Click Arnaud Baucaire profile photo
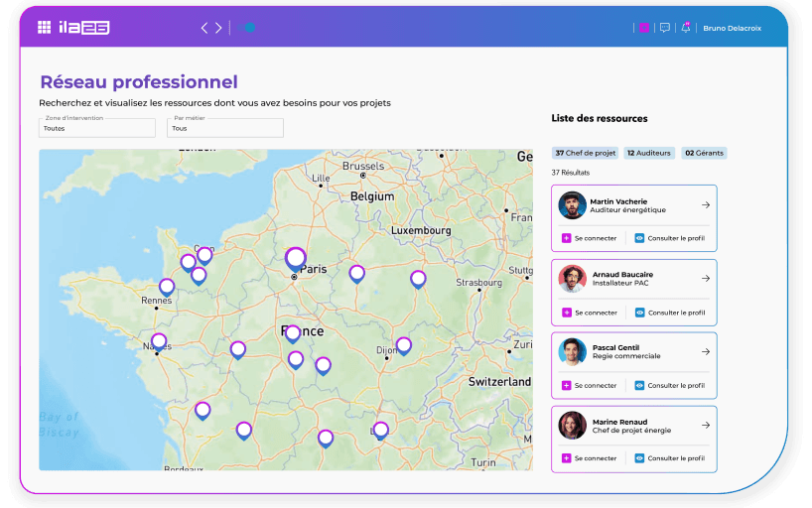812x508 pixels. [572, 279]
